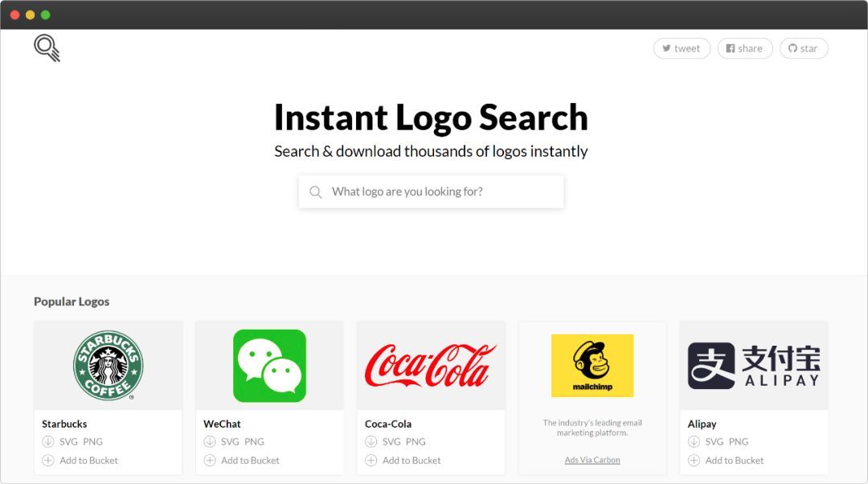
Task: Open the Starbucks logo thumbnail
Action: (108, 366)
